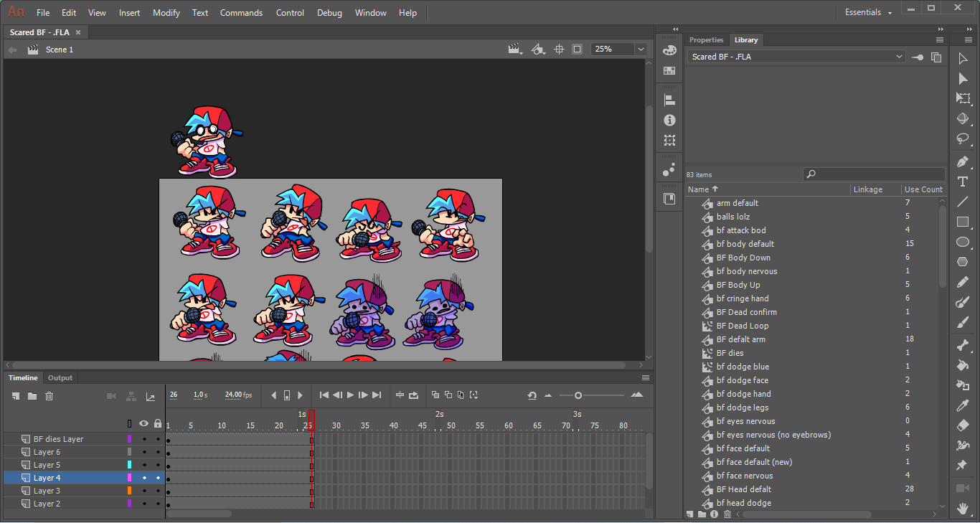Pick the Lasso tool
The height and width of the screenshot is (523, 980).
point(963,138)
